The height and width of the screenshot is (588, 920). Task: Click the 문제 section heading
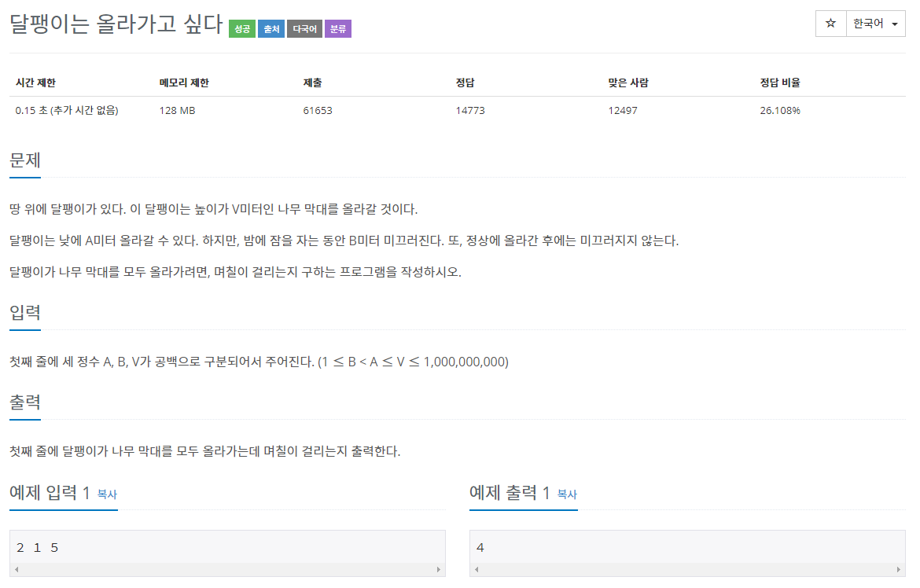[x=25, y=160]
